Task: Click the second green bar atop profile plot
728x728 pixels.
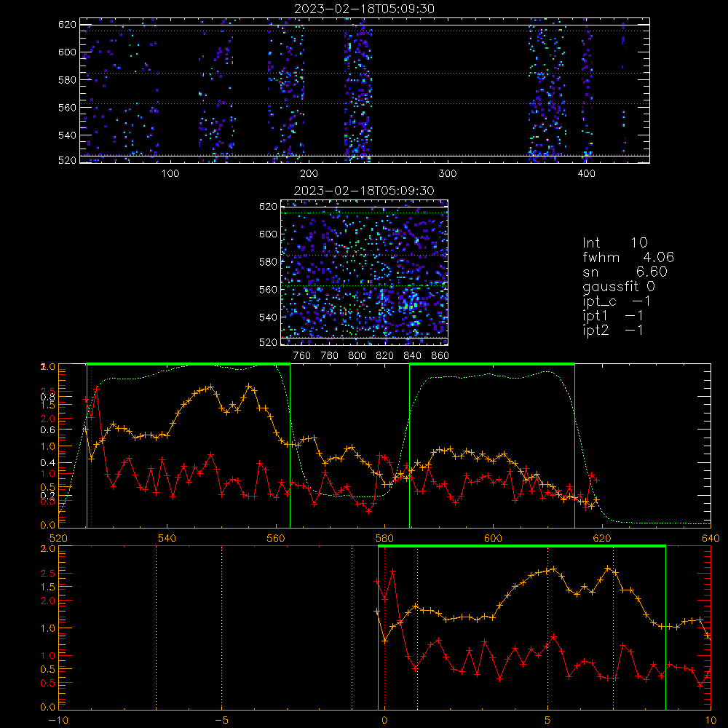Action: click(492, 364)
